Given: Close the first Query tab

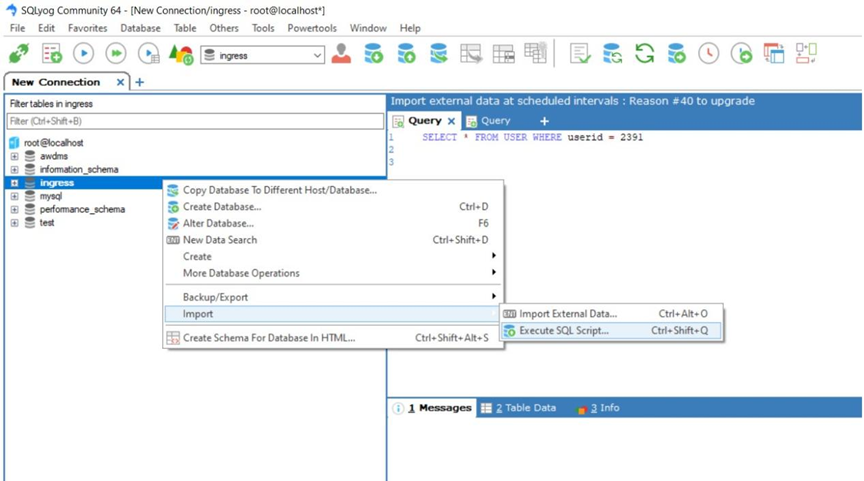Looking at the screenshot, I should (x=451, y=121).
